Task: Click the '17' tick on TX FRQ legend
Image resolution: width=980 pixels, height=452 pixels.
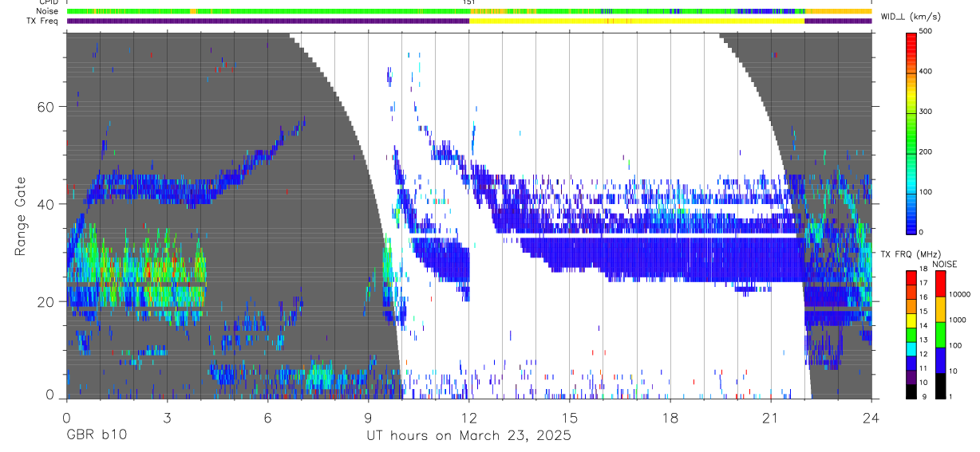Action: click(923, 283)
